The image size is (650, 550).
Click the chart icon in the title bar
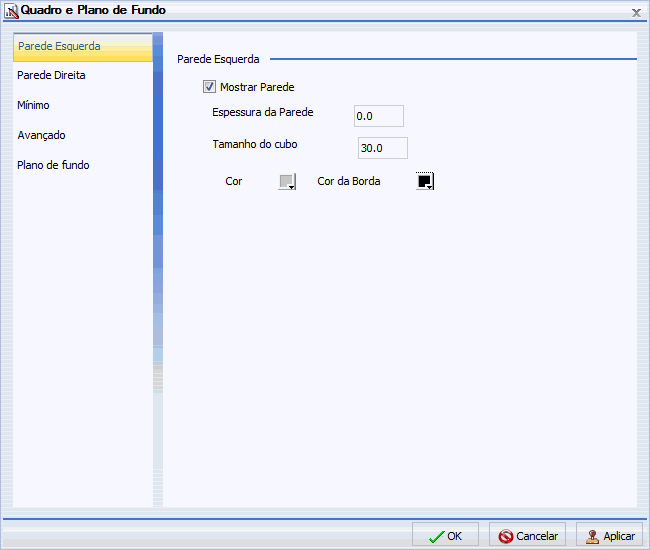tap(11, 11)
